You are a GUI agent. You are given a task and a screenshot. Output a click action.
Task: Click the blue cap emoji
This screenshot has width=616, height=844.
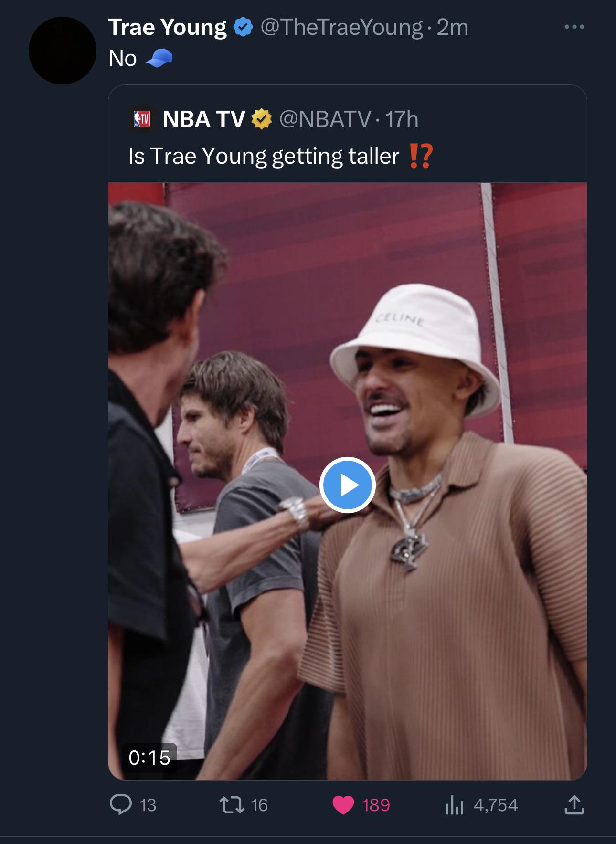click(x=158, y=59)
